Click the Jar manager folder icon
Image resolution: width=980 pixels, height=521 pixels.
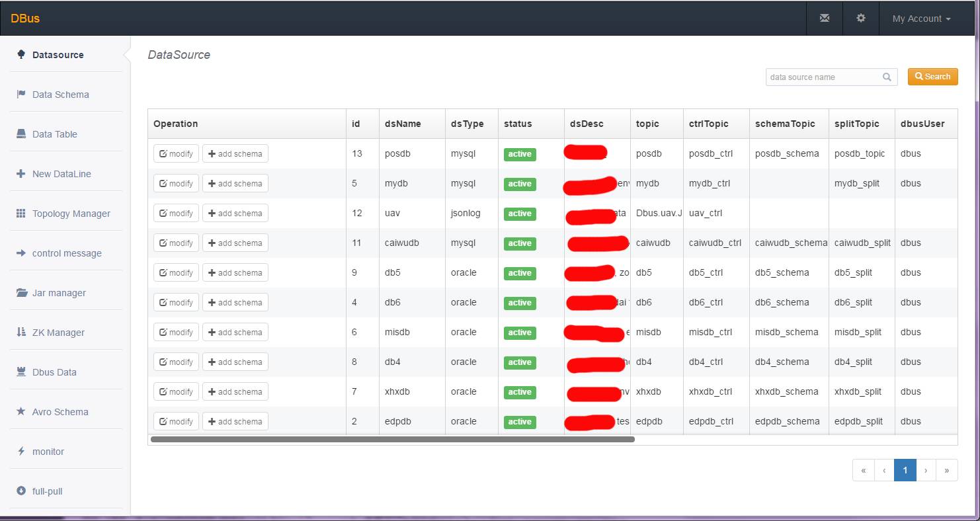(x=21, y=293)
